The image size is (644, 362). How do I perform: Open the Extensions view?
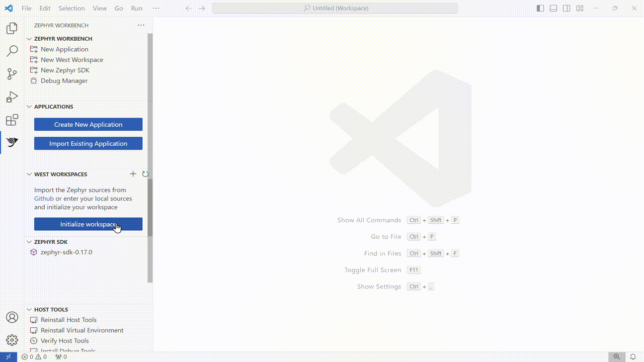click(x=12, y=120)
